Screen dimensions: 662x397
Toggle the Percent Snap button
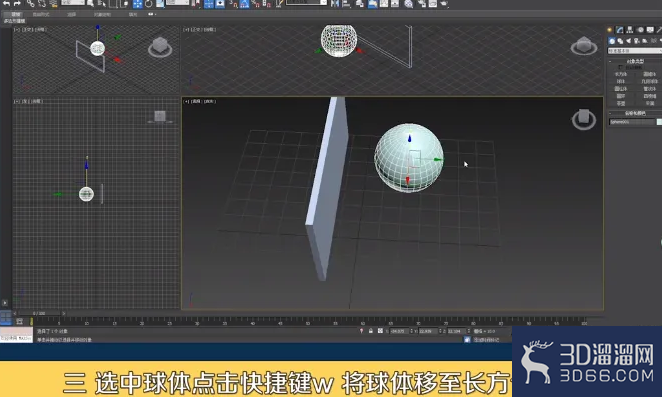pyautogui.click(x=256, y=4)
